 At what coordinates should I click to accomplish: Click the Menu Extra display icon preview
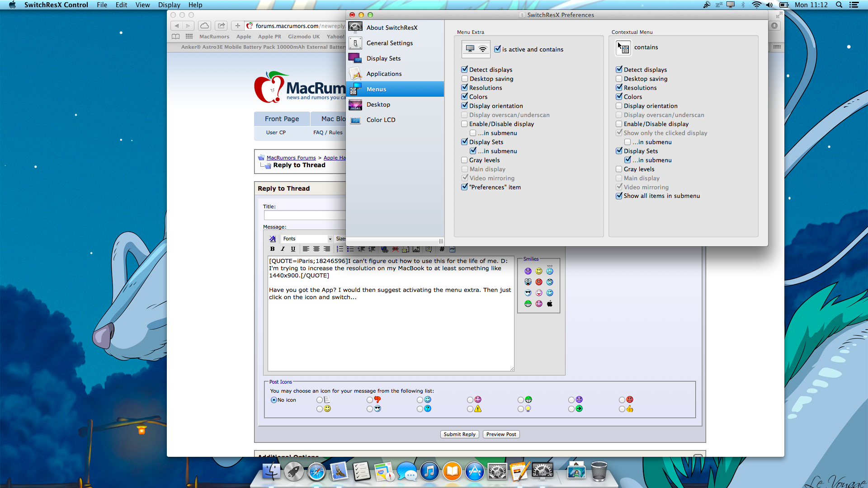tap(476, 49)
